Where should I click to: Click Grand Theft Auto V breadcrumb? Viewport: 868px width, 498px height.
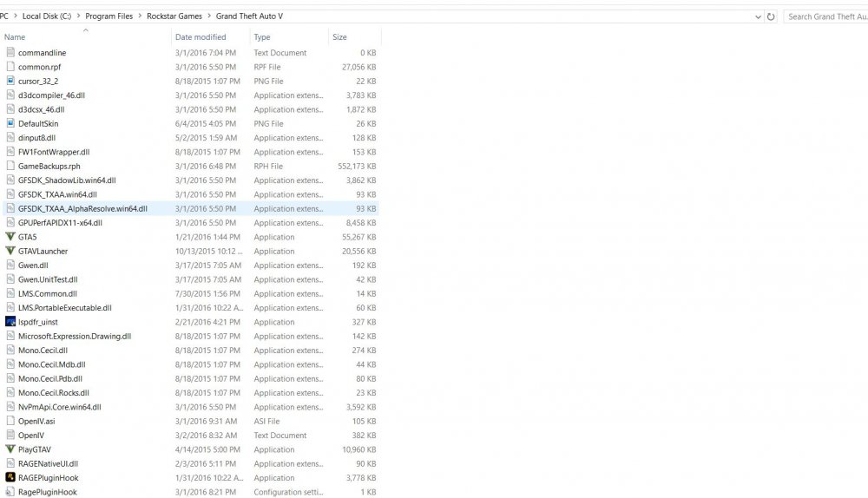(x=249, y=16)
